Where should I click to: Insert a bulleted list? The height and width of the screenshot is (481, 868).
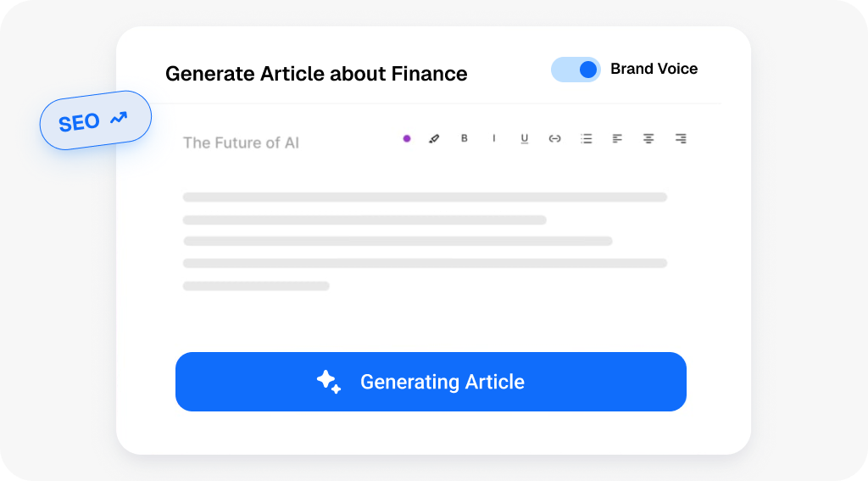tap(586, 138)
